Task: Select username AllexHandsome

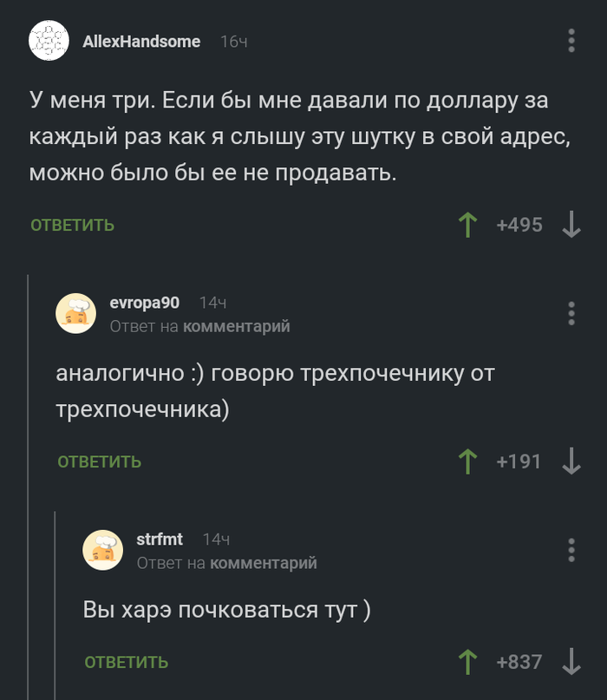Action: (x=141, y=41)
